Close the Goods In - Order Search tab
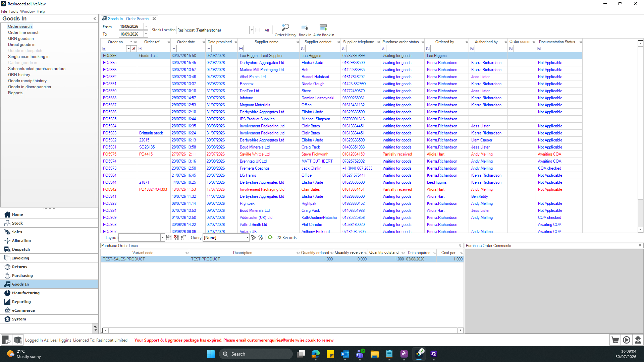Image resolution: width=644 pixels, height=362 pixels. click(154, 19)
